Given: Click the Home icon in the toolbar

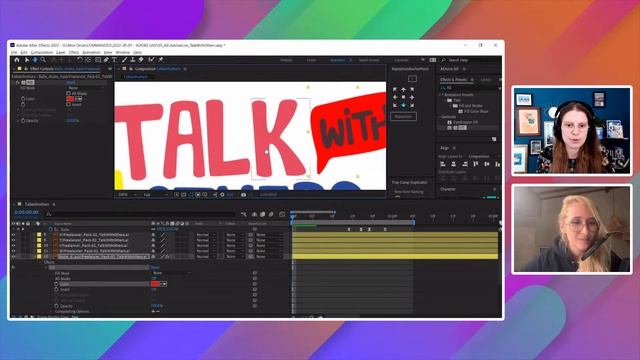Looking at the screenshot, I should pos(17,60).
